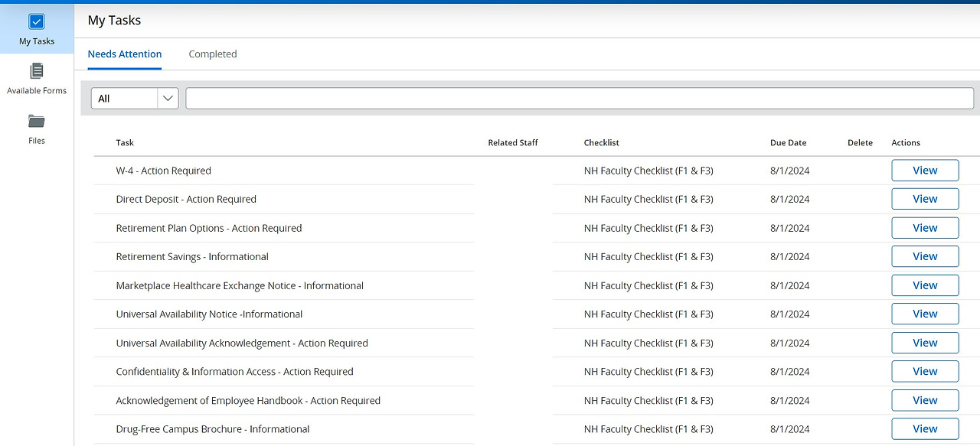Screen dimensions: 980x446
Task: View the Marketplace Healthcare Exchange Notice task
Action: [x=925, y=285]
